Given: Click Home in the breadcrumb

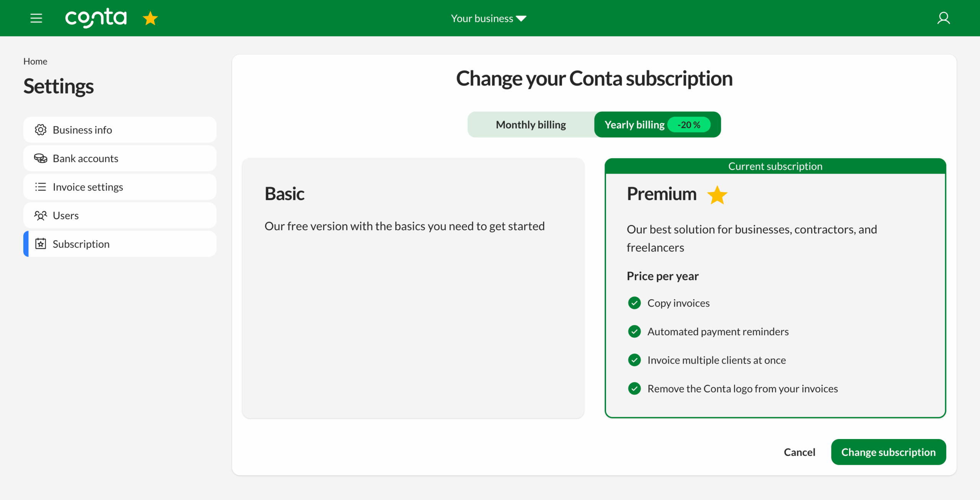Looking at the screenshot, I should (x=35, y=61).
